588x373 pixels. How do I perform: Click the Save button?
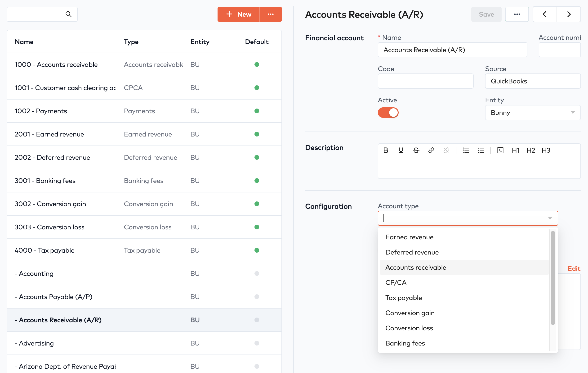tap(486, 14)
